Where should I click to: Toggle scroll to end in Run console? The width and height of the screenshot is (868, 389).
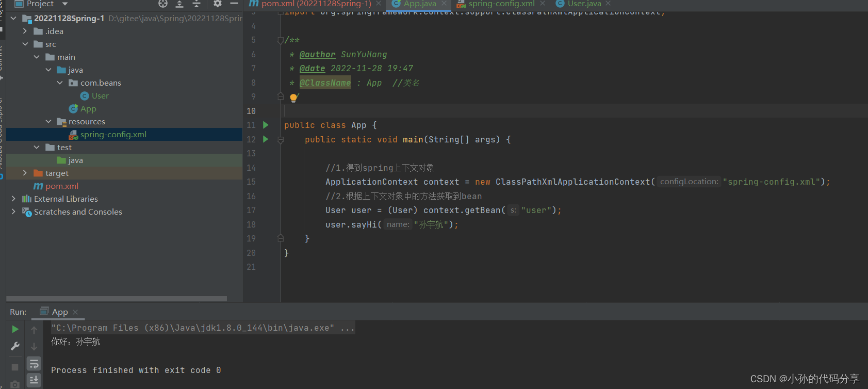(34, 380)
